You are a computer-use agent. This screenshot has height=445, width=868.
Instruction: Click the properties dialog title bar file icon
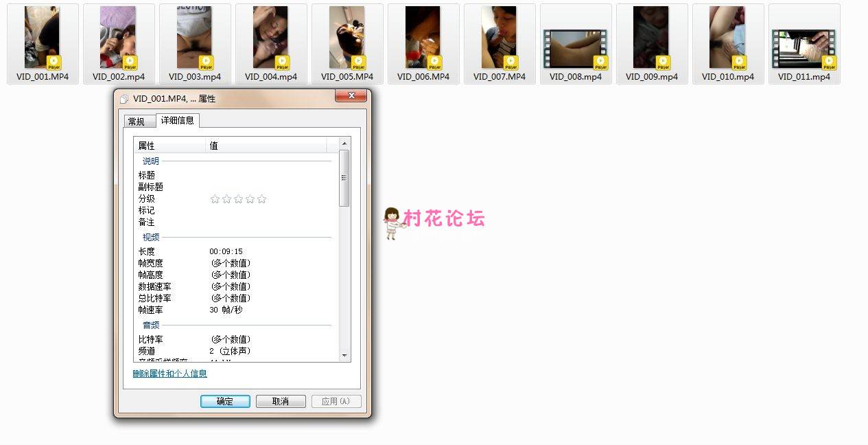pyautogui.click(x=124, y=99)
